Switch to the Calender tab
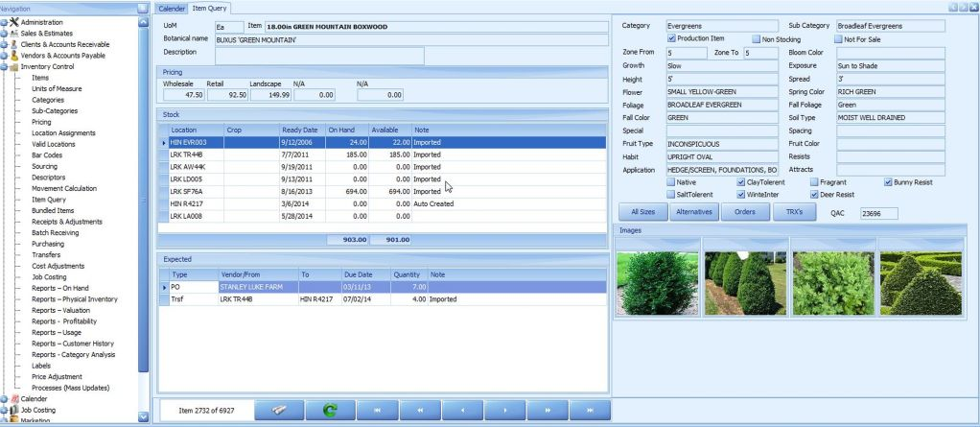 (x=172, y=8)
